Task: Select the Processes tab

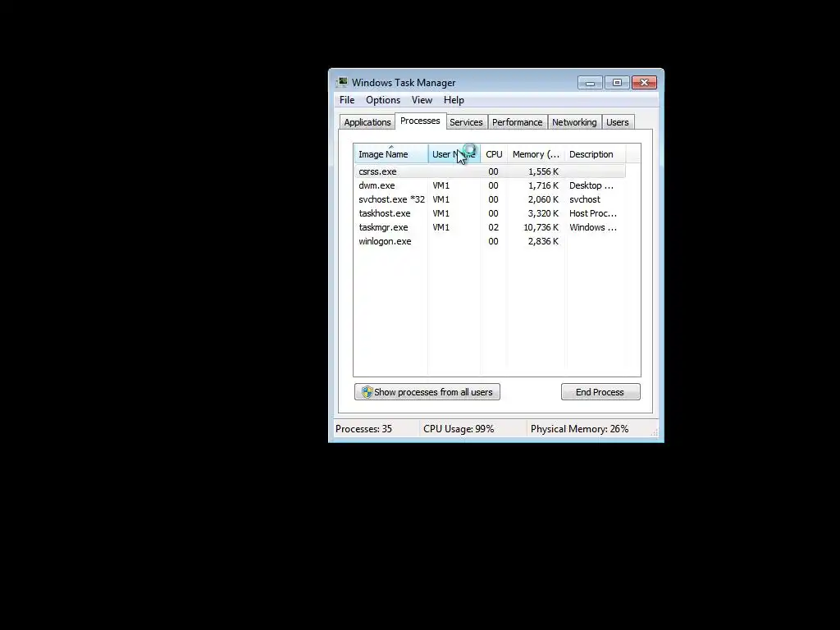Action: [x=420, y=121]
